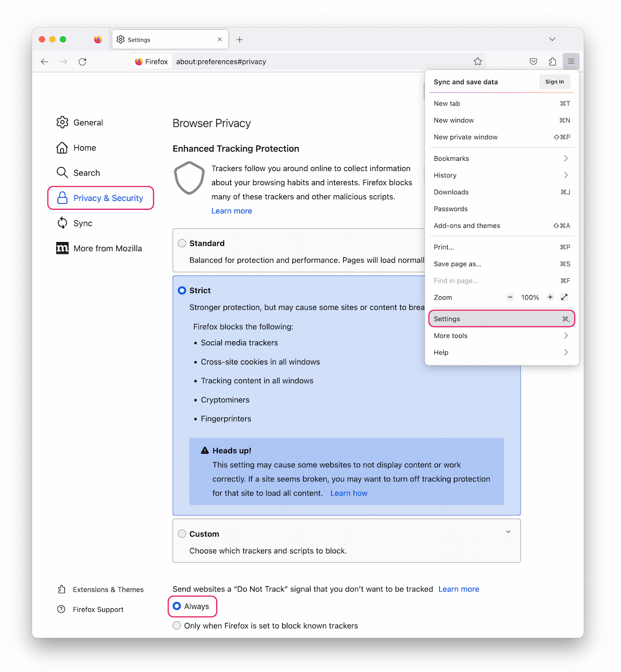Click Sync and save data header
The image size is (621, 672).
coord(466,82)
